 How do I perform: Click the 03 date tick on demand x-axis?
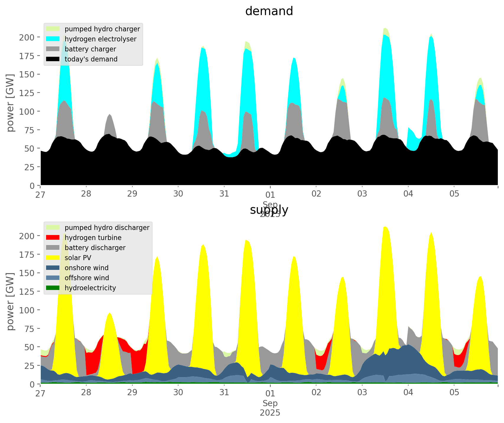tap(362, 194)
